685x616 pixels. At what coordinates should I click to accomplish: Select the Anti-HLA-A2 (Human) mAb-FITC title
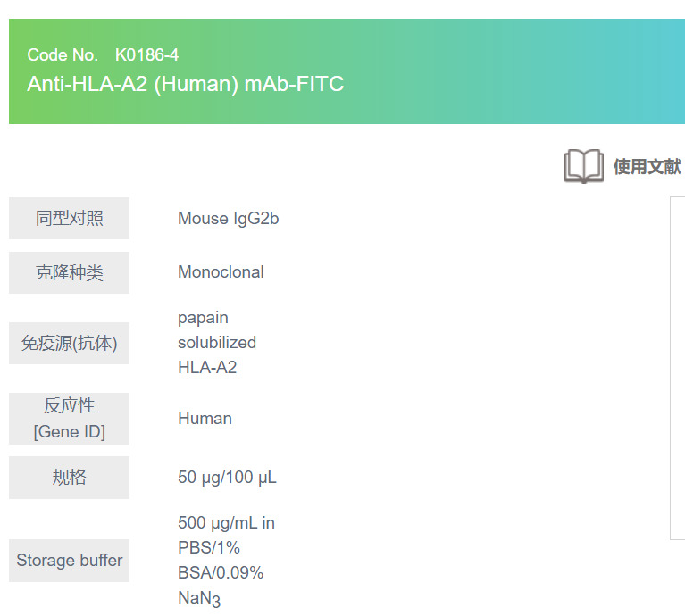185,84
